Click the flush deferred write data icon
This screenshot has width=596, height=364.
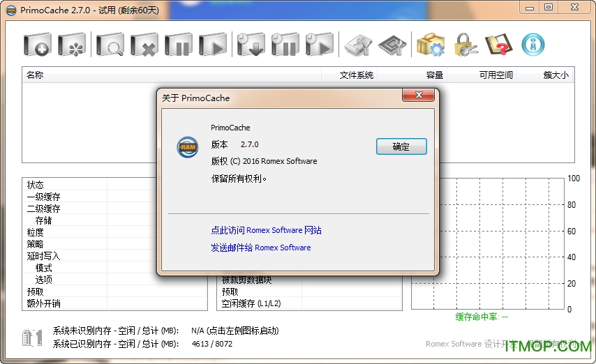[x=251, y=45]
